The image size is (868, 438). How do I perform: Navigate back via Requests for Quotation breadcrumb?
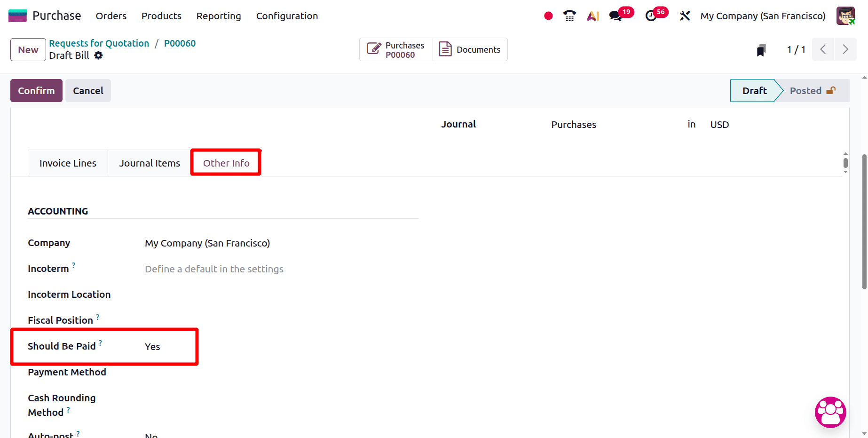(x=99, y=43)
